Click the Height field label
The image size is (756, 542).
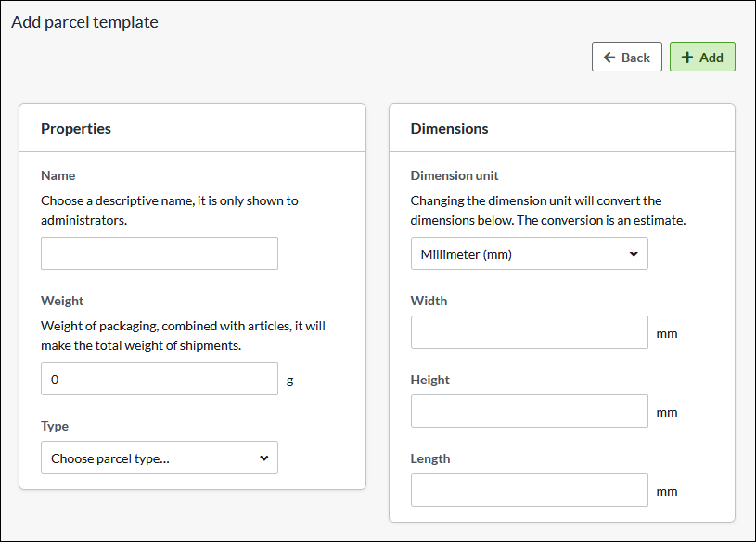tap(430, 380)
